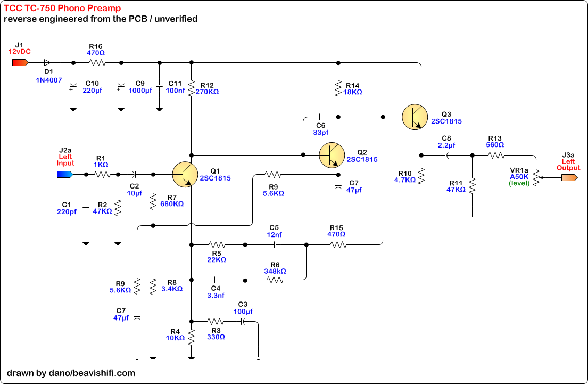588x384 pixels.
Task: Click the R8 resistor symbol
Action: [x=153, y=287]
